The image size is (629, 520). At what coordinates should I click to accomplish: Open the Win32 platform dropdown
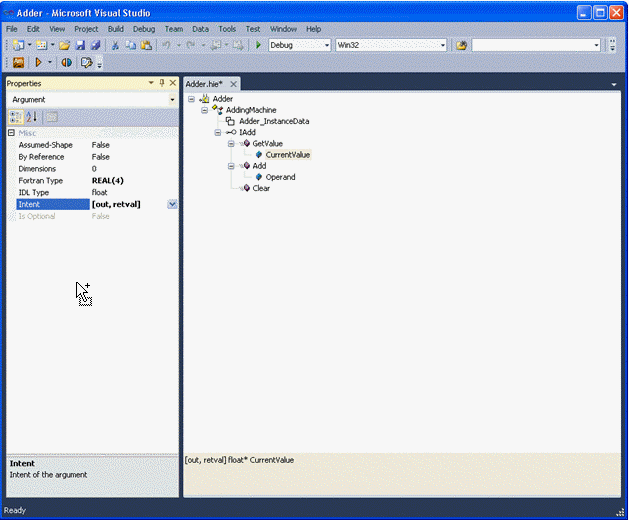coord(443,45)
